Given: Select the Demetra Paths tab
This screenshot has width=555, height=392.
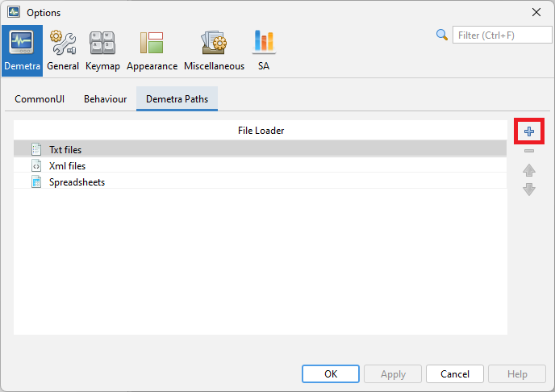Looking at the screenshot, I should click(177, 99).
